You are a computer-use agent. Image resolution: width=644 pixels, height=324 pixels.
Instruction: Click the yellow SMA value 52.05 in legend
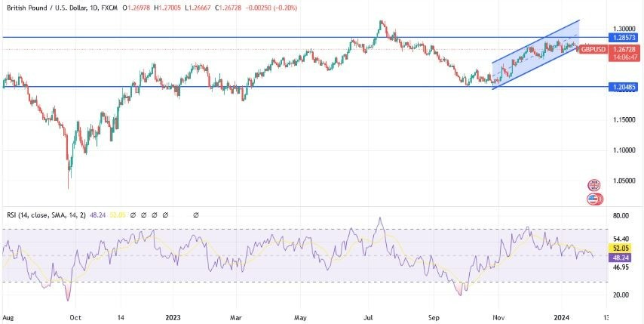pos(117,214)
